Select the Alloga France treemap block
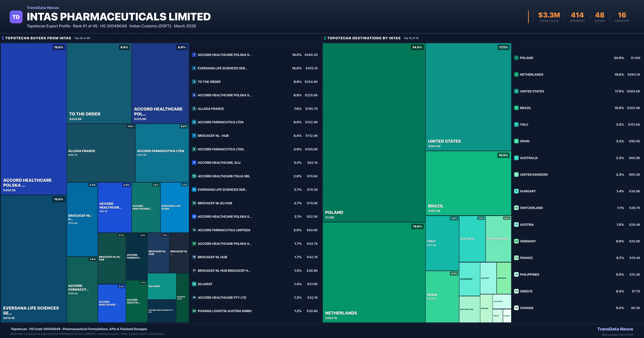 tap(101, 153)
